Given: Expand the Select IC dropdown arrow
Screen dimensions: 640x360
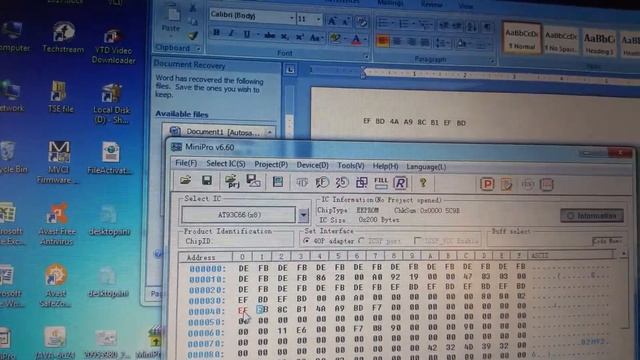Looking at the screenshot, I should [x=303, y=215].
